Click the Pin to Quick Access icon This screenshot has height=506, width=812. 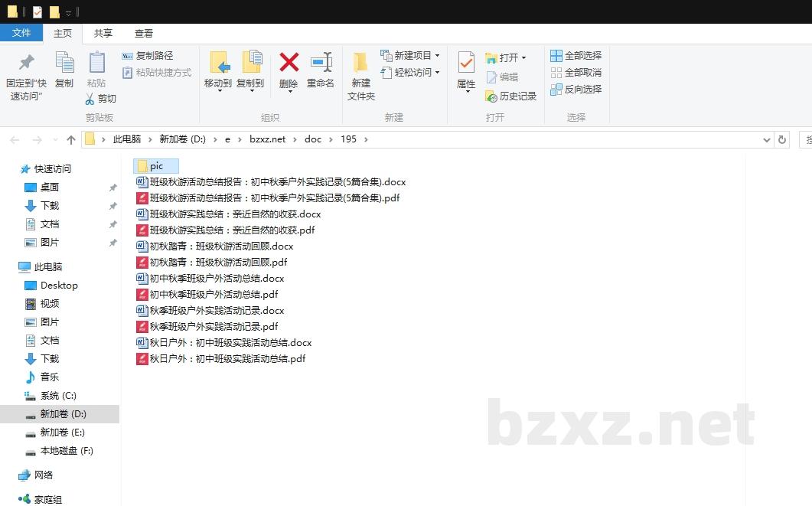(x=26, y=63)
